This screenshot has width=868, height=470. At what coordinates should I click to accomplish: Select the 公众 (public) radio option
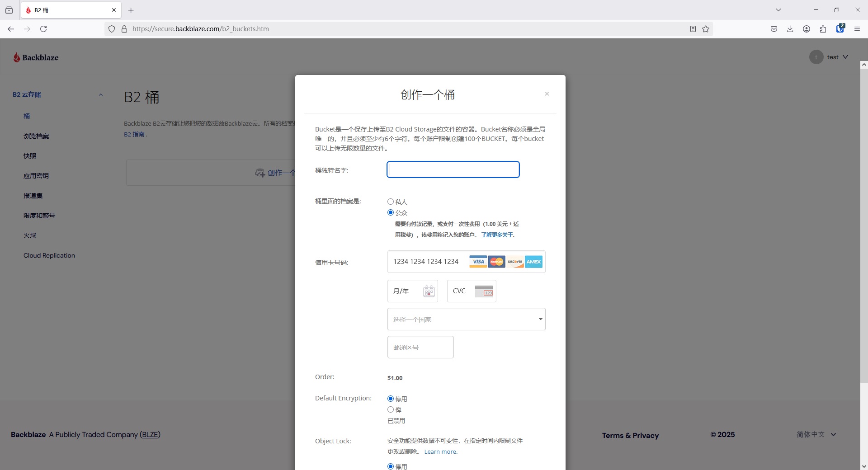(x=391, y=213)
